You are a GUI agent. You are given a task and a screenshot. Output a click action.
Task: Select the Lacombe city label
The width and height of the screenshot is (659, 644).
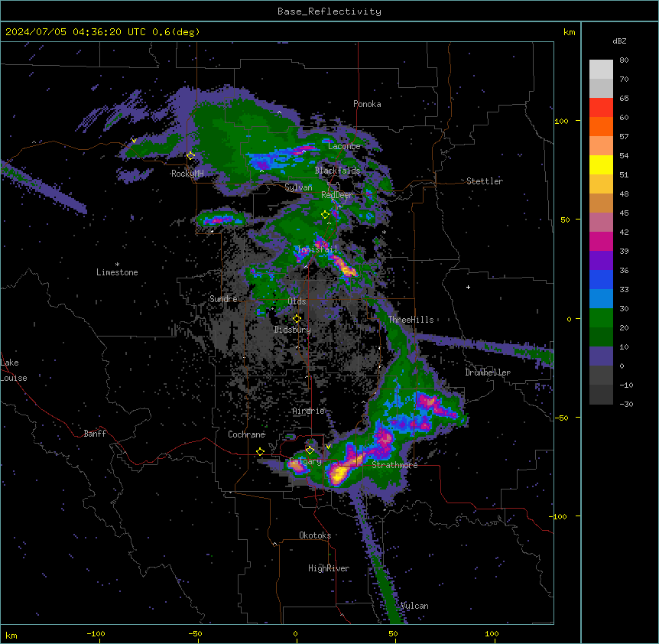pyautogui.click(x=344, y=146)
